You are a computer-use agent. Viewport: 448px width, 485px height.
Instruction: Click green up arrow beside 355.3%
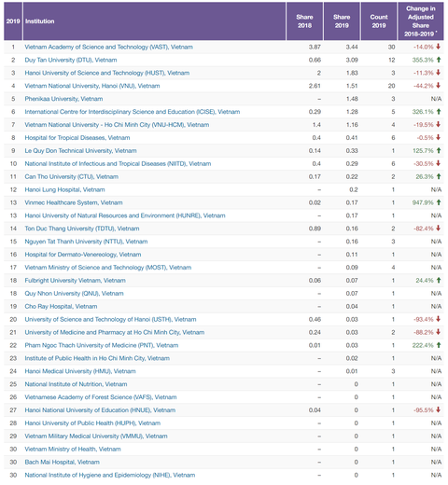tap(439, 60)
